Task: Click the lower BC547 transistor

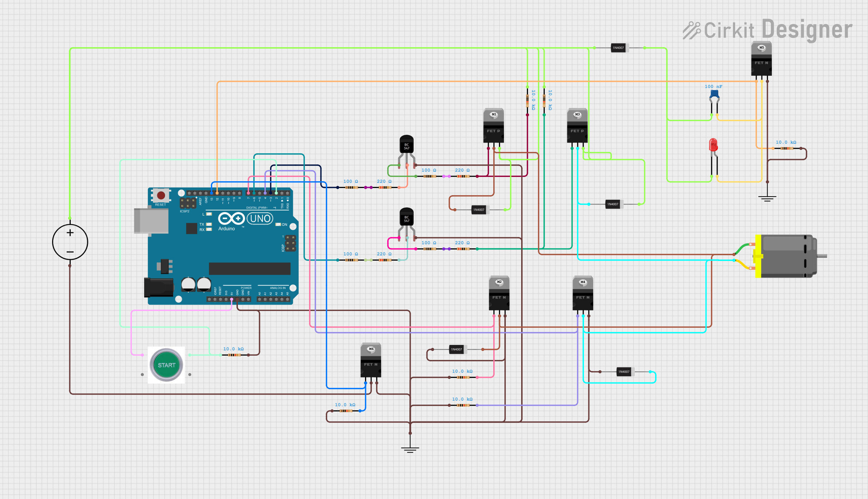Action: click(406, 218)
